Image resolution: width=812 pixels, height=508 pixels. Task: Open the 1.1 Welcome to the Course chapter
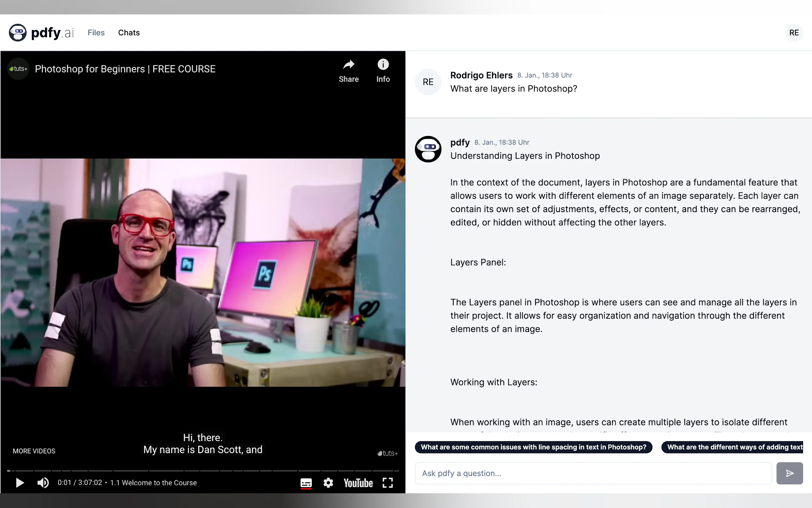coord(153,483)
